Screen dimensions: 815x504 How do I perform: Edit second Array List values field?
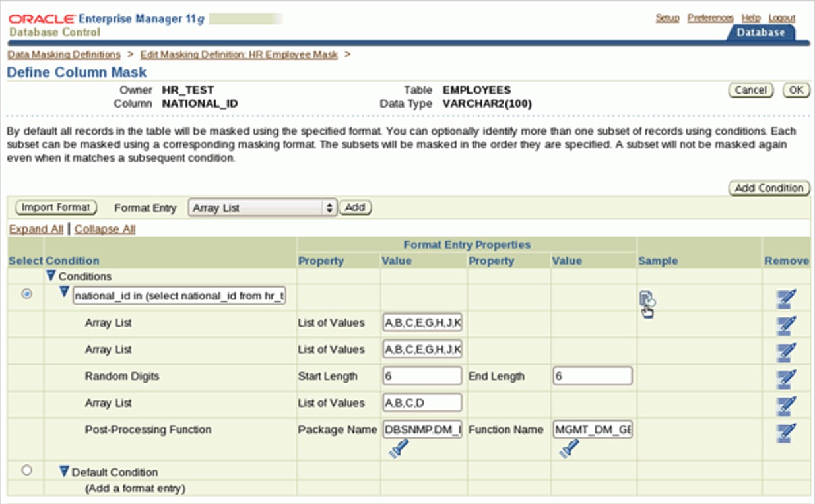[x=422, y=349]
